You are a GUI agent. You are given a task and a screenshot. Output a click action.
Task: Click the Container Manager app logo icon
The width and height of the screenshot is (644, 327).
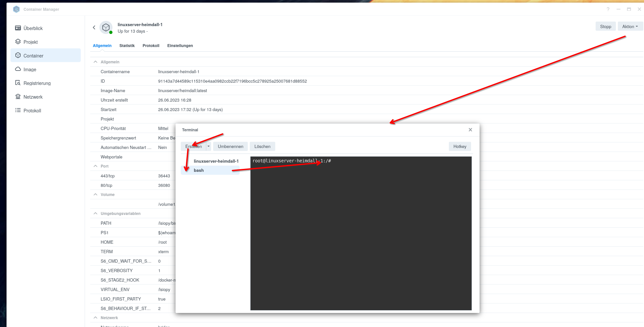pos(16,9)
